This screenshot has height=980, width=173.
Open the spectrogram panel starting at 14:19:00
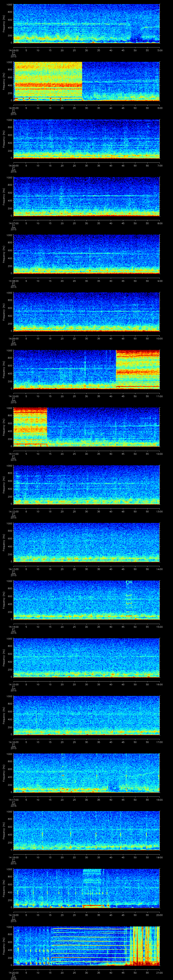(x=86, y=888)
